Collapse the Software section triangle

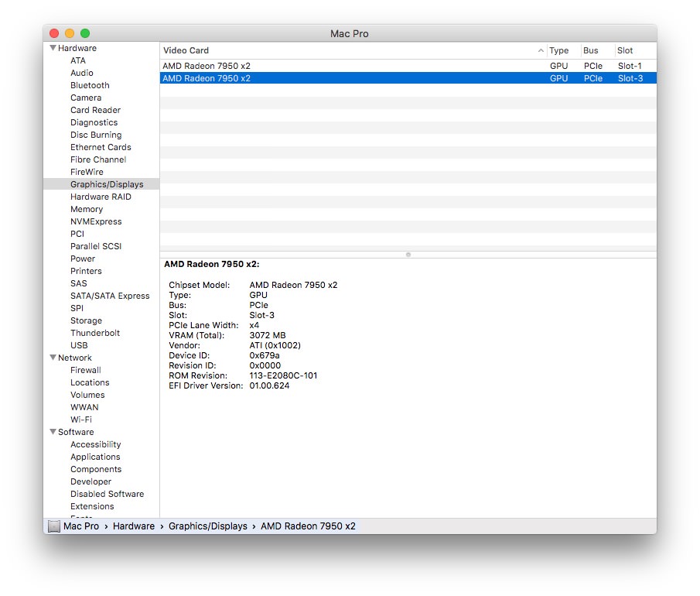53,432
